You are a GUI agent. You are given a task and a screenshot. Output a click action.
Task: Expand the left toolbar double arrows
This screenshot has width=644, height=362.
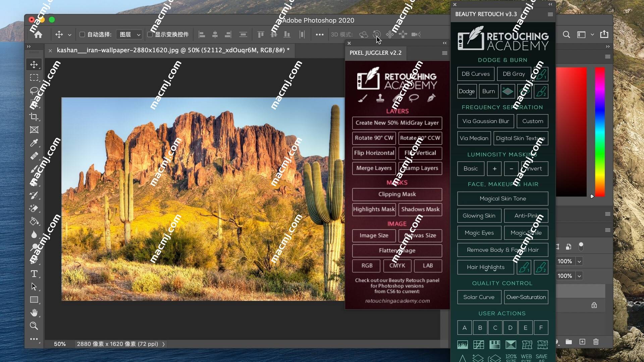coord(29,46)
